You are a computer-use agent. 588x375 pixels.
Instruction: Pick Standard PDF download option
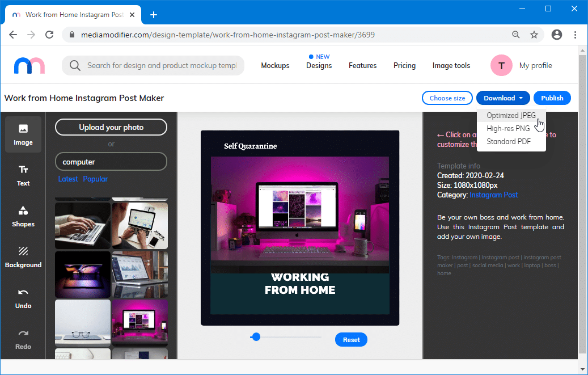pyautogui.click(x=509, y=142)
